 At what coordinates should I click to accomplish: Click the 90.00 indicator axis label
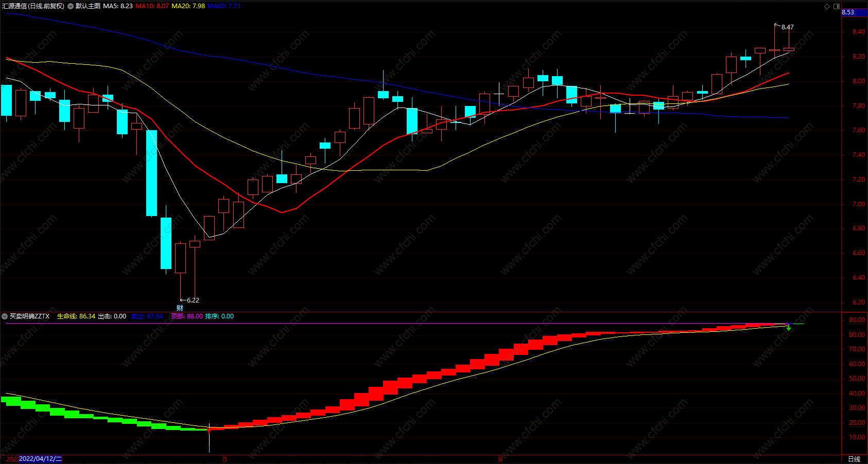[x=857, y=320]
